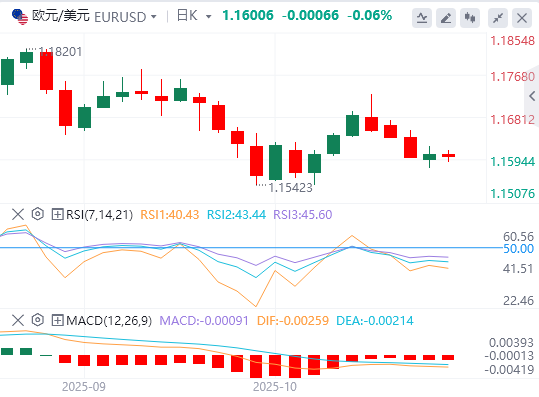Screen dimensions: 539x397
Task: Select the RSI(7,14,21) indicator label
Action: click(99, 214)
